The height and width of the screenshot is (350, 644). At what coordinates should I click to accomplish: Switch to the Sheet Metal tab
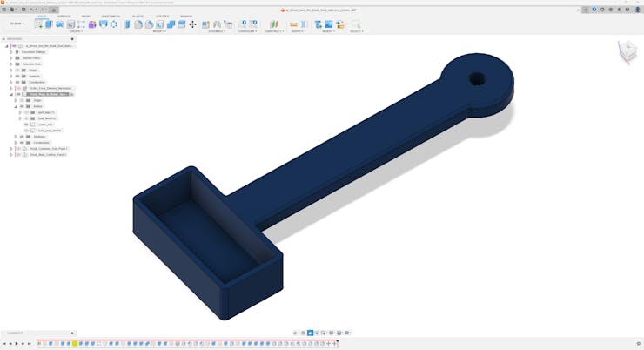[x=111, y=16]
